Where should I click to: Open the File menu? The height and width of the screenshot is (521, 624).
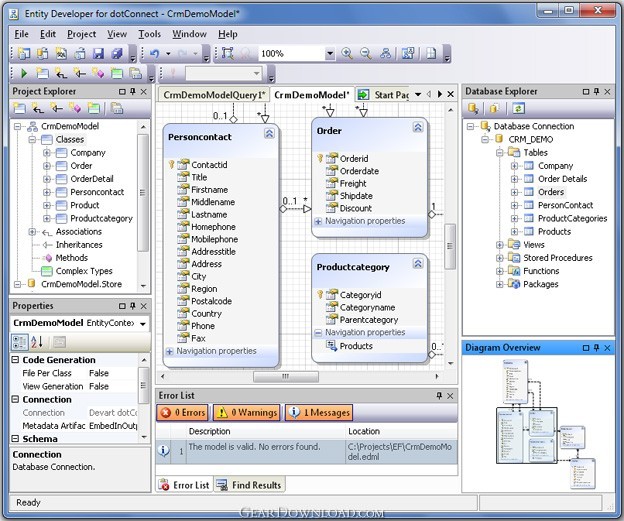click(21, 34)
